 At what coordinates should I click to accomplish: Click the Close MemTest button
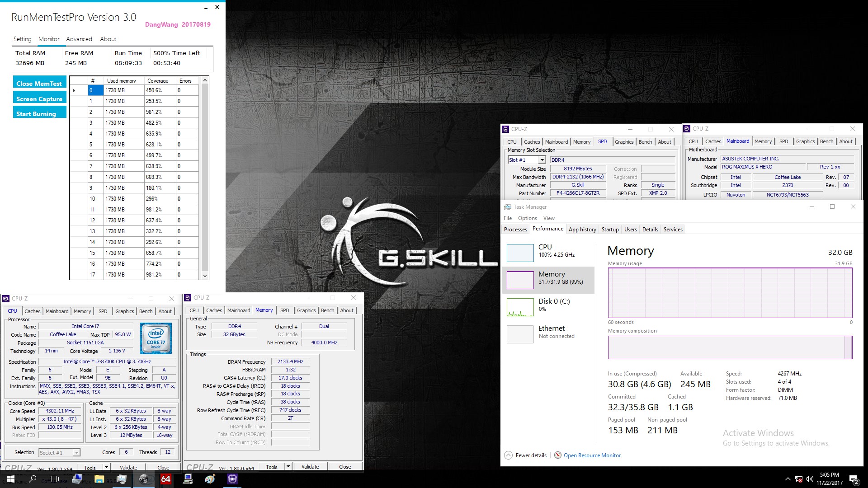(x=39, y=84)
